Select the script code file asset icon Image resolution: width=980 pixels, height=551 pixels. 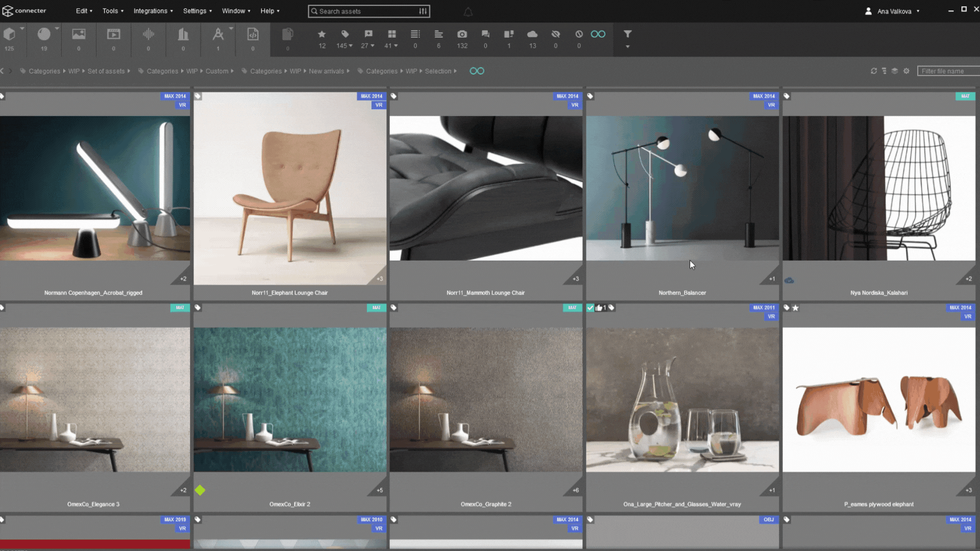pos(253,34)
